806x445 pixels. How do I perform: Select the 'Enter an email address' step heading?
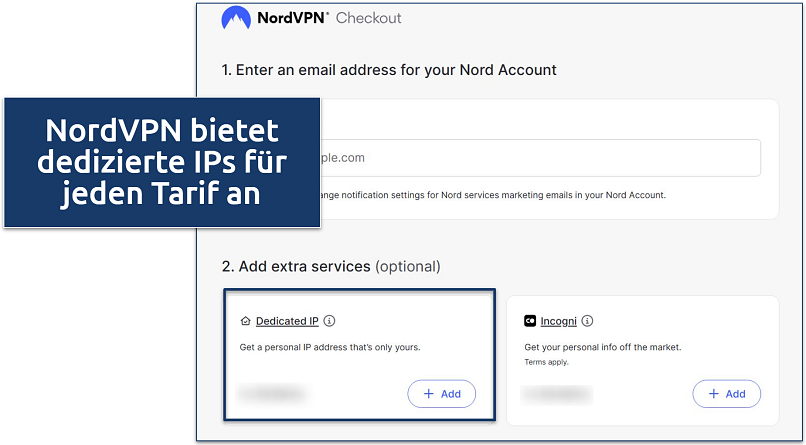pos(389,70)
